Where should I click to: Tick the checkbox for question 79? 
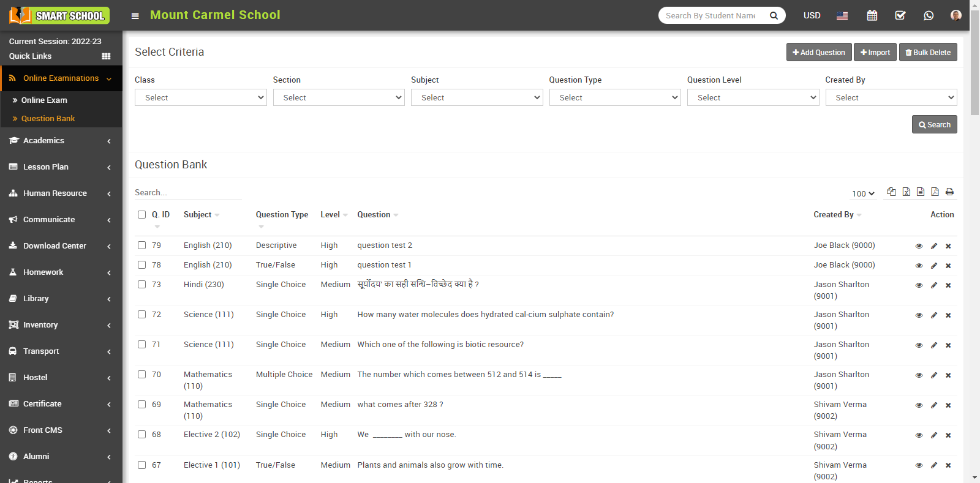pyautogui.click(x=141, y=245)
